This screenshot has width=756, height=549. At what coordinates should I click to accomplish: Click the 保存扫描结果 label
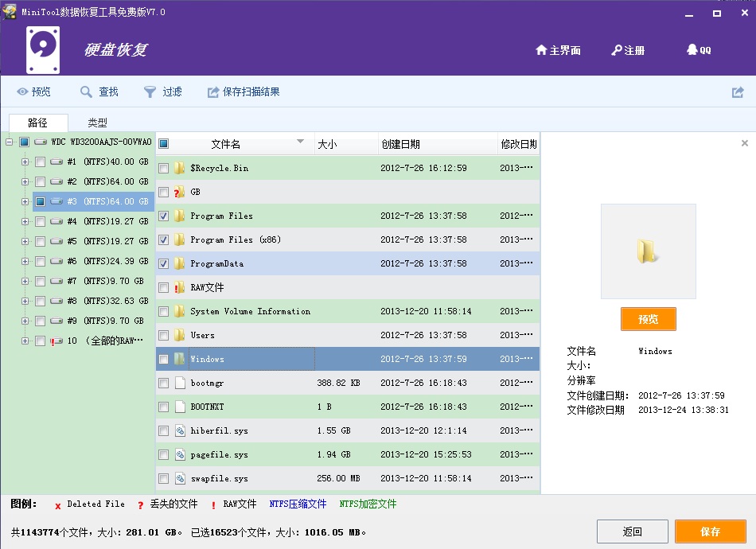click(251, 91)
